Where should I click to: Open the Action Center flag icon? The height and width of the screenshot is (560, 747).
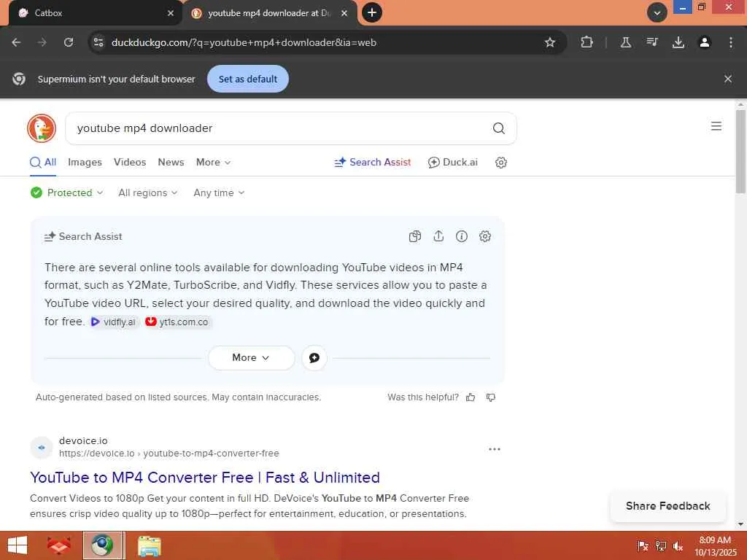tap(642, 546)
